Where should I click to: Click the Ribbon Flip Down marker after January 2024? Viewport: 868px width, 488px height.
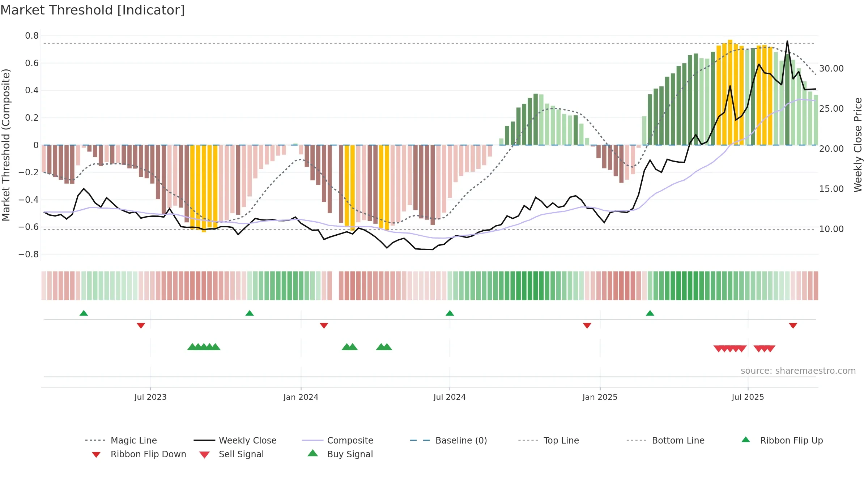324,326
